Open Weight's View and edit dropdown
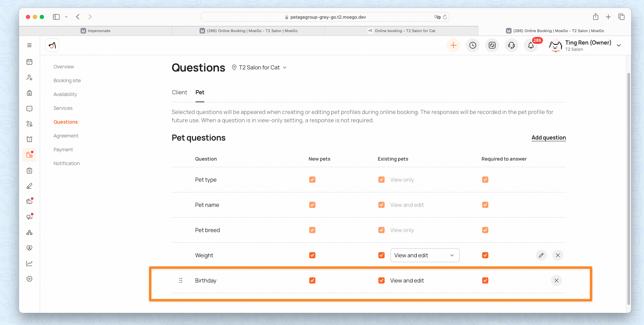This screenshot has width=644, height=325. tap(424, 255)
